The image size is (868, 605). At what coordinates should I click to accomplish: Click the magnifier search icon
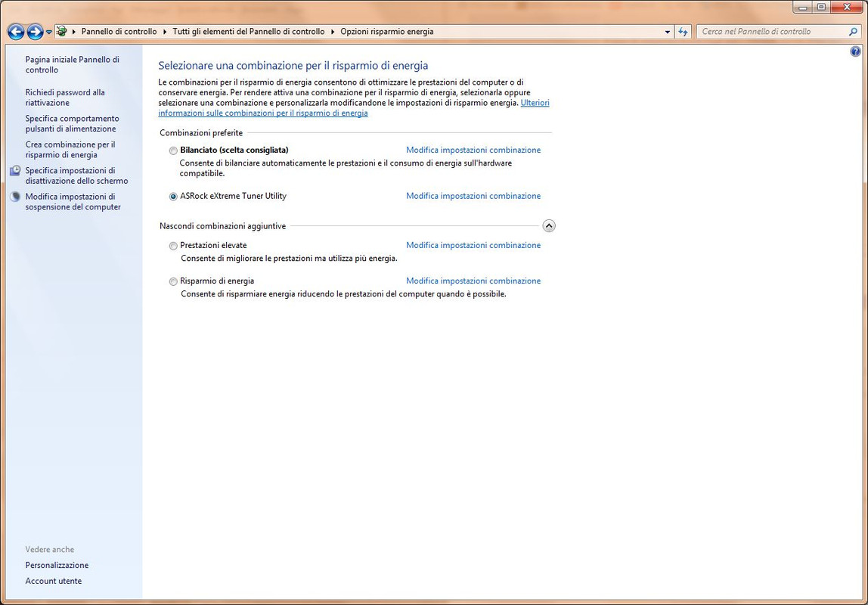click(x=853, y=32)
